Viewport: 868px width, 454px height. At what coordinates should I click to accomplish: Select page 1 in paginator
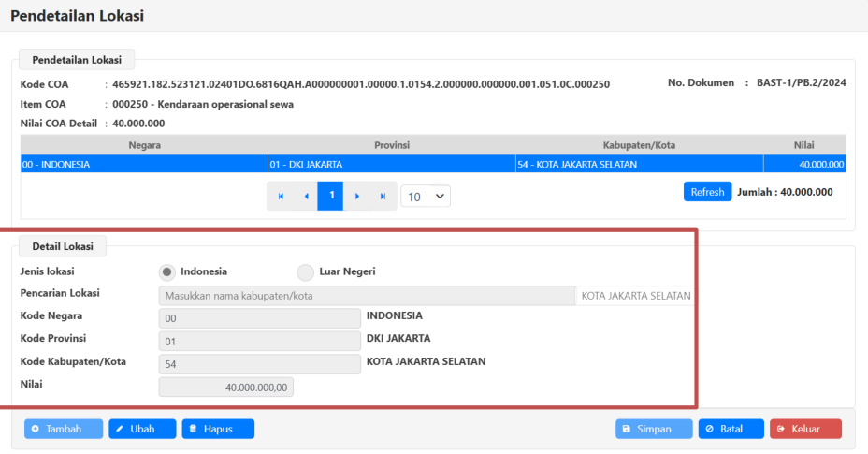point(330,197)
